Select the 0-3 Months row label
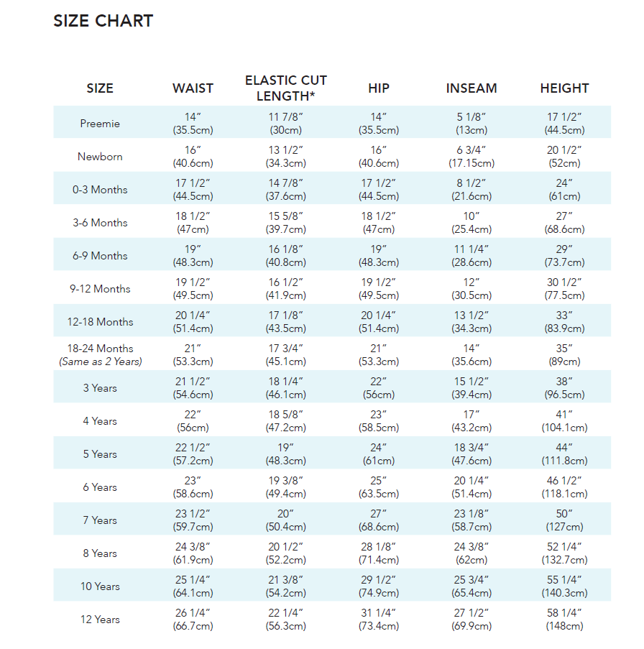The height and width of the screenshot is (649, 644). (x=100, y=190)
